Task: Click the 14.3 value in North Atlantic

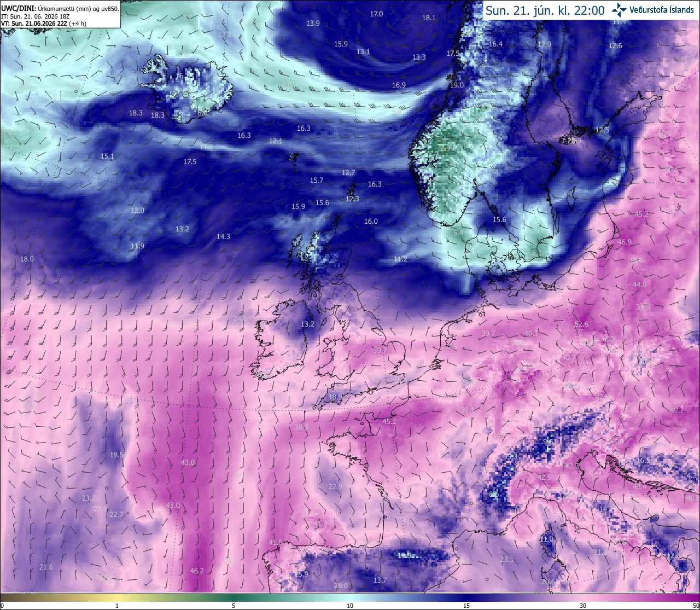Action: (223, 237)
